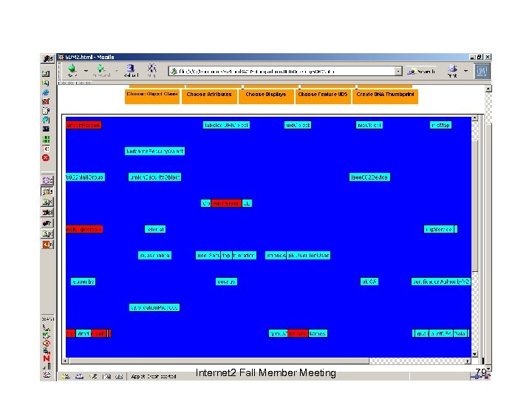Select the ipService class box
The height and width of the screenshot is (399, 532).
tap(439, 229)
